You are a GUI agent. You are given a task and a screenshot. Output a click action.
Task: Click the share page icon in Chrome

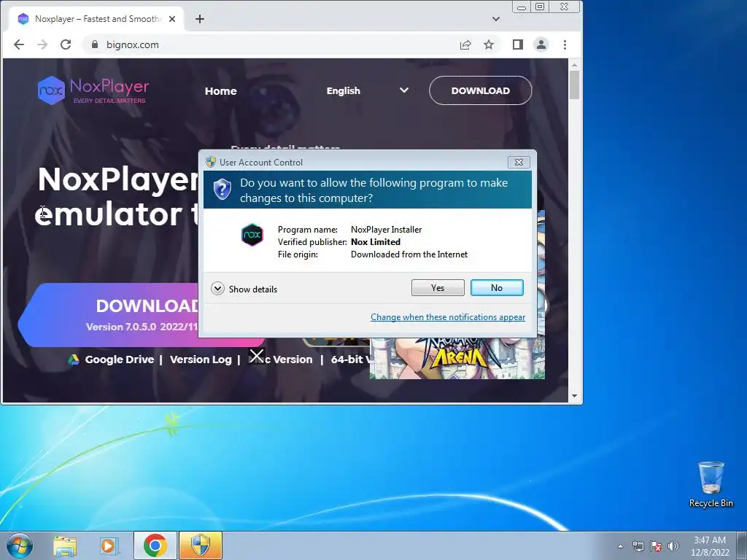(465, 44)
